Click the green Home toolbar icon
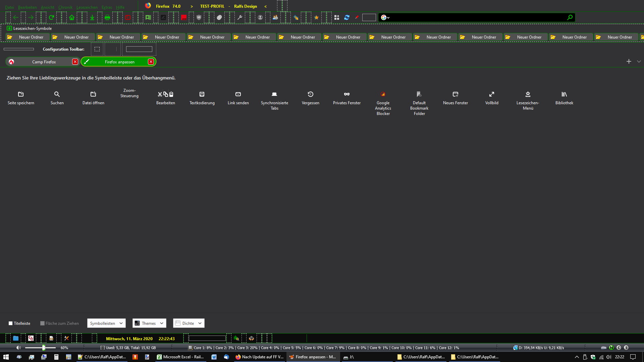Image resolution: width=644 pixels, height=362 pixels. (x=72, y=17)
